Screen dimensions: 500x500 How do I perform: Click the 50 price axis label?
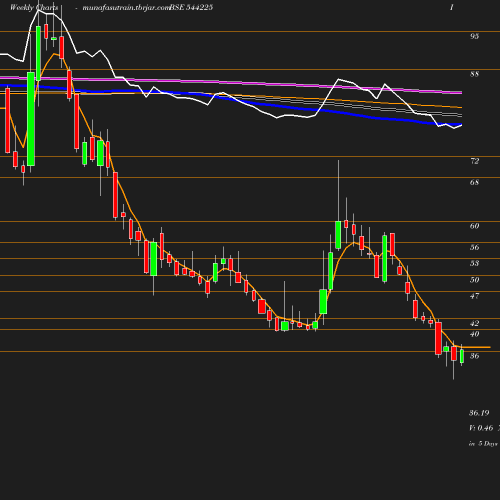pyautogui.click(x=474, y=280)
